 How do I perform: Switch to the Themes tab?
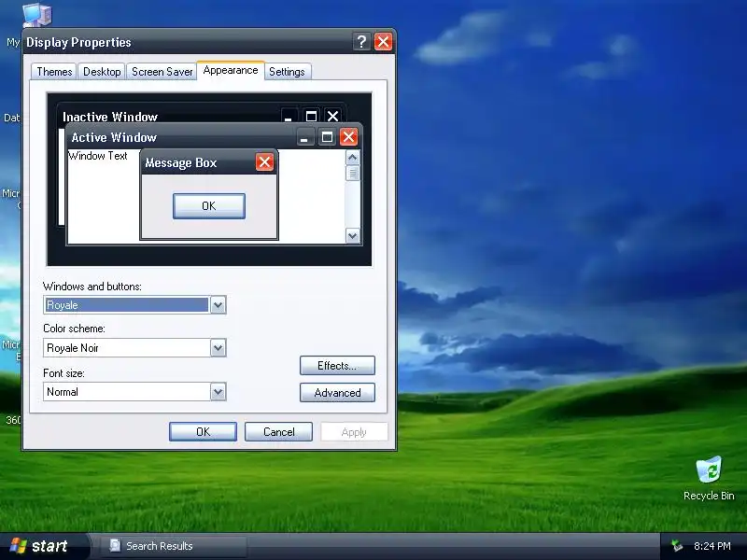point(54,72)
